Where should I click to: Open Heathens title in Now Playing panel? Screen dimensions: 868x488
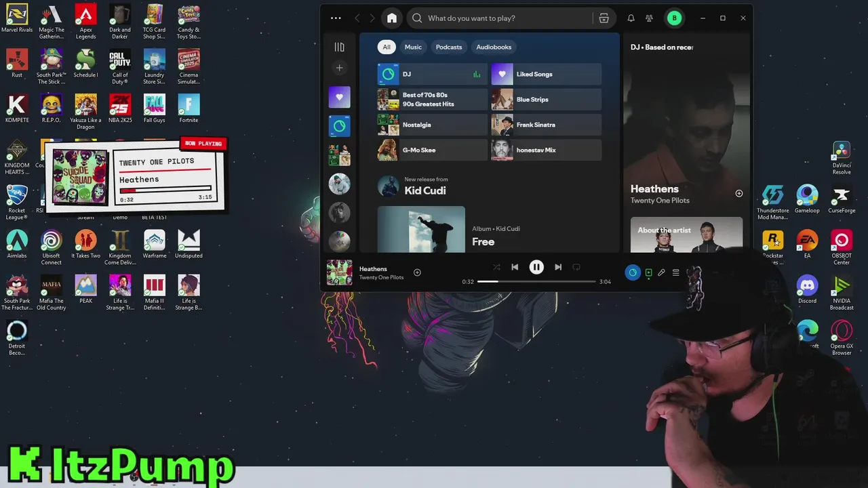654,189
